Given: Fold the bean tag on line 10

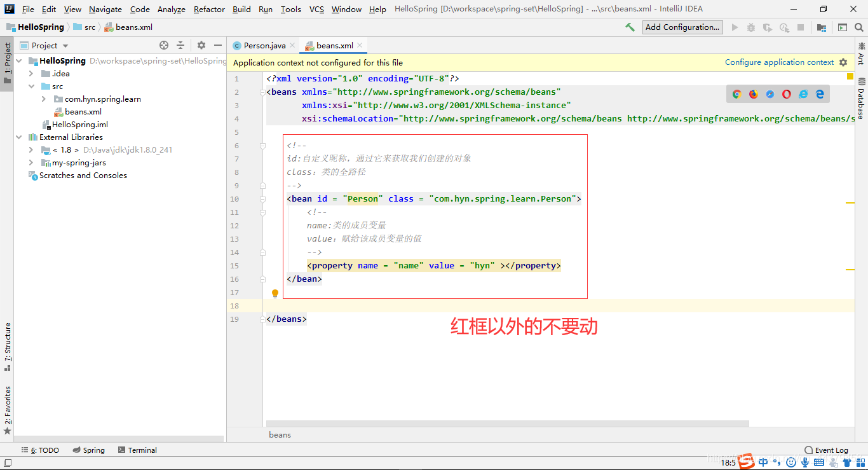Looking at the screenshot, I should (262, 199).
